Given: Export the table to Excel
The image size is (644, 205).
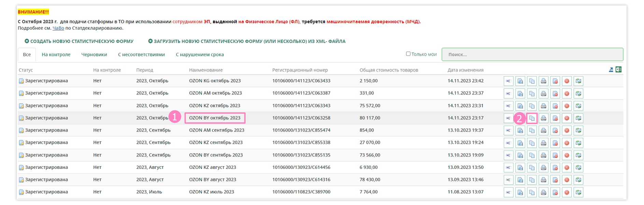Looking at the screenshot, I should [618, 70].
